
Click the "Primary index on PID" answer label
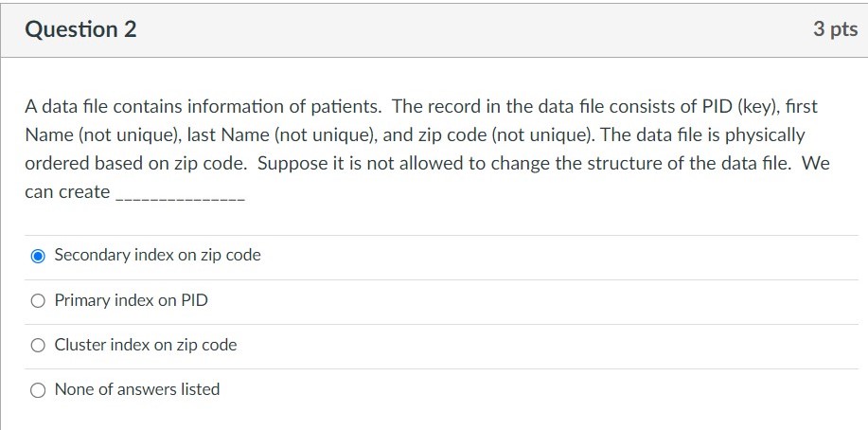pyautogui.click(x=132, y=300)
